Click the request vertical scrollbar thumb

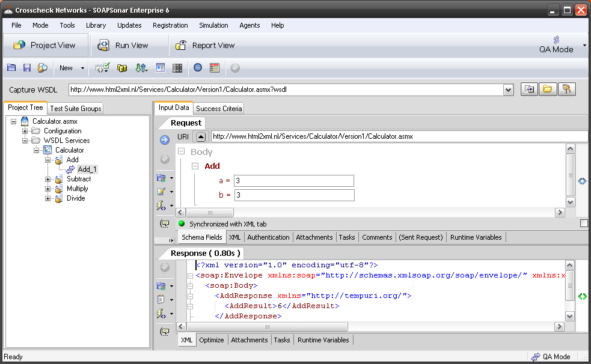tap(571, 175)
